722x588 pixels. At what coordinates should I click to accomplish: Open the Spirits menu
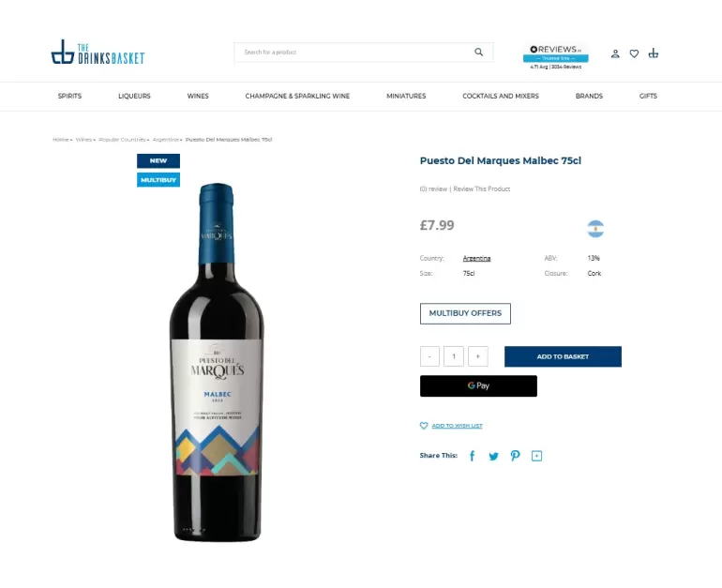point(69,96)
